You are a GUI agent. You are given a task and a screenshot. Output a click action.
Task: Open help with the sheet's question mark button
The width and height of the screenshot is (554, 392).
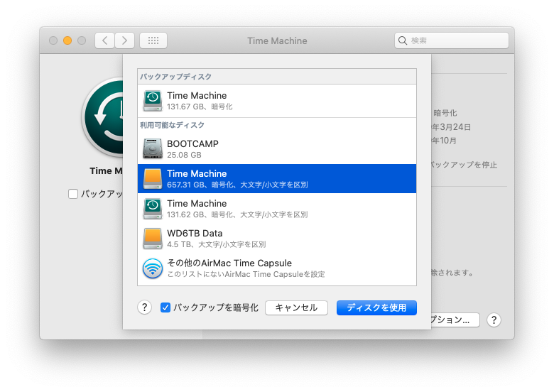(x=144, y=307)
